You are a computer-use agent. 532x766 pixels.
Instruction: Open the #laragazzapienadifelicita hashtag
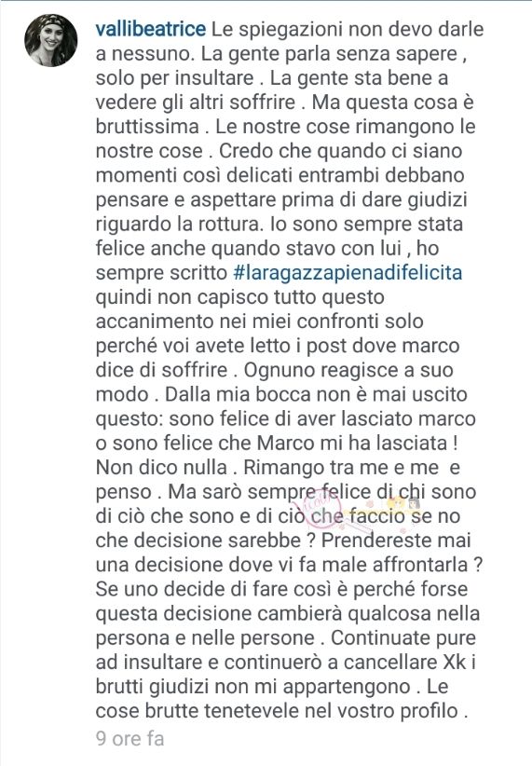pyautogui.click(x=348, y=273)
